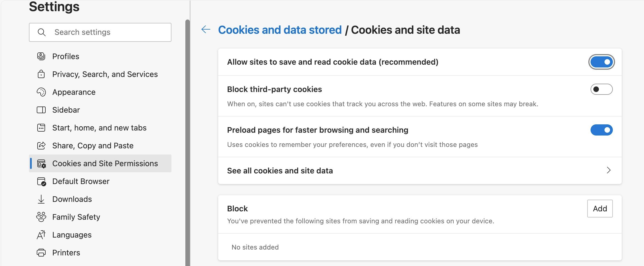Open Printers via the printer icon
This screenshot has height=266, width=644.
[x=41, y=253]
